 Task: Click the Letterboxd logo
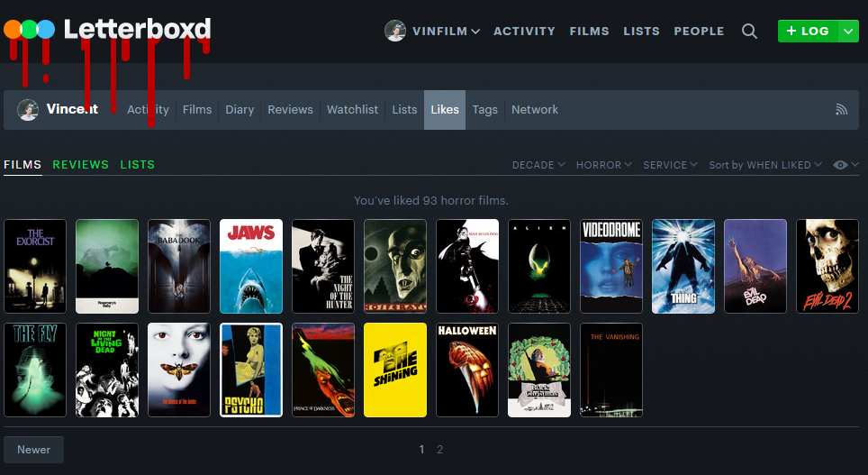point(107,30)
